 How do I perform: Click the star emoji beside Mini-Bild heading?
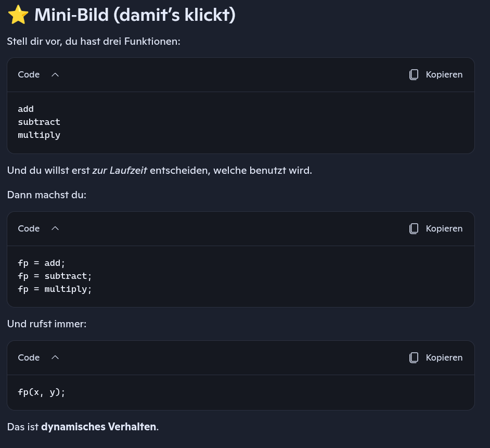(x=18, y=15)
